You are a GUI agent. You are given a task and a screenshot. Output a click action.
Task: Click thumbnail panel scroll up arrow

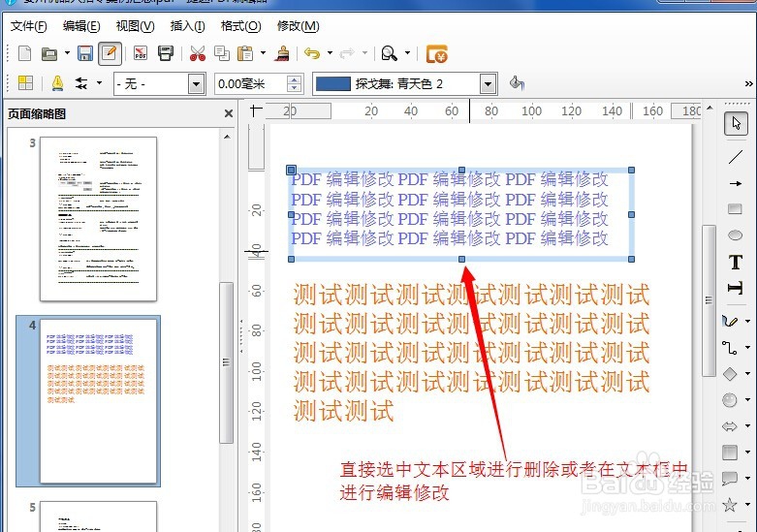click(x=227, y=137)
